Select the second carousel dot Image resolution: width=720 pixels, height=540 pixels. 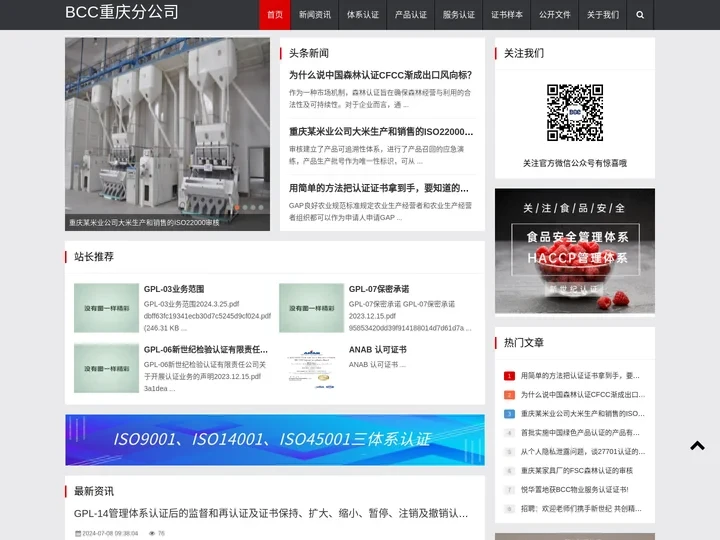click(245, 208)
